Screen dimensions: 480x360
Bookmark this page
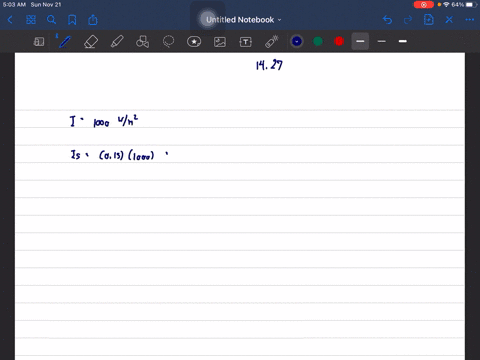point(72,20)
